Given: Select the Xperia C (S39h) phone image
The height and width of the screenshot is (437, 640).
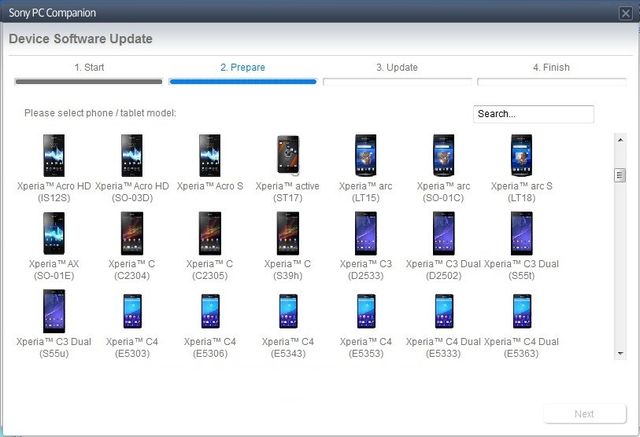Looking at the screenshot, I should point(288,233).
